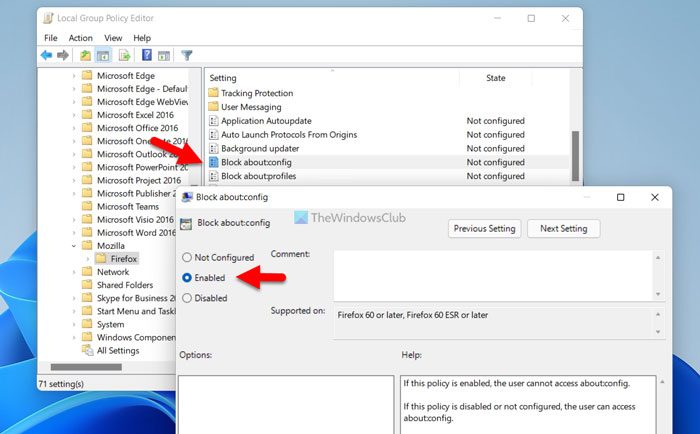Click the Block about:config policy icon

click(214, 162)
